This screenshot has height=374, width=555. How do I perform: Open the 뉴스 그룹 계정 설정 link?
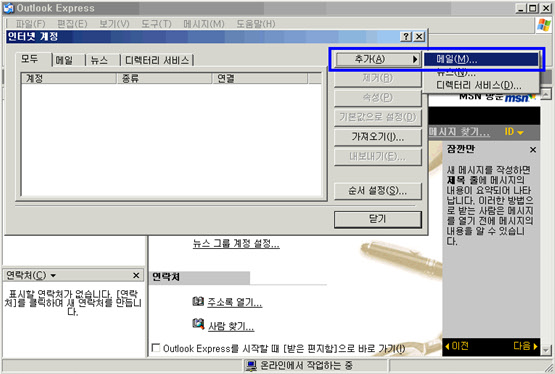[x=236, y=243]
